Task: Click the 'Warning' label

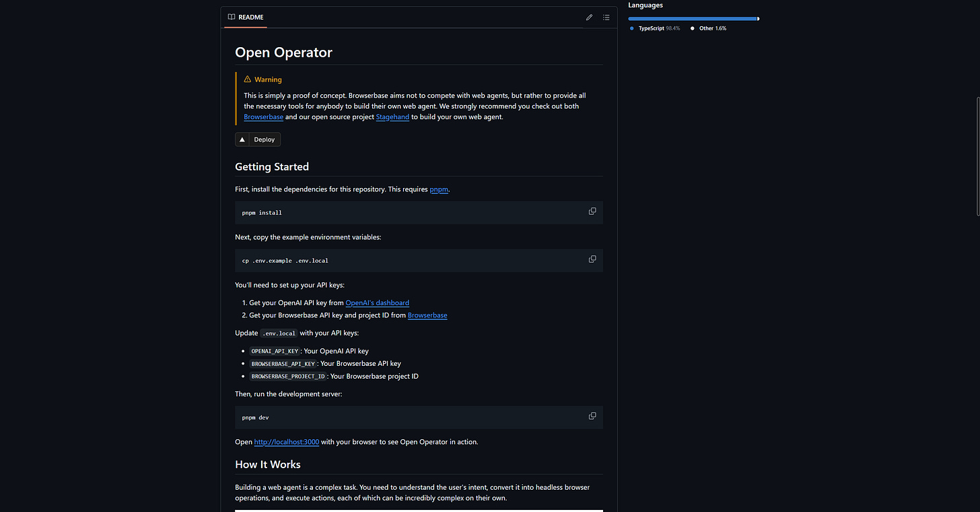Action: tap(268, 79)
